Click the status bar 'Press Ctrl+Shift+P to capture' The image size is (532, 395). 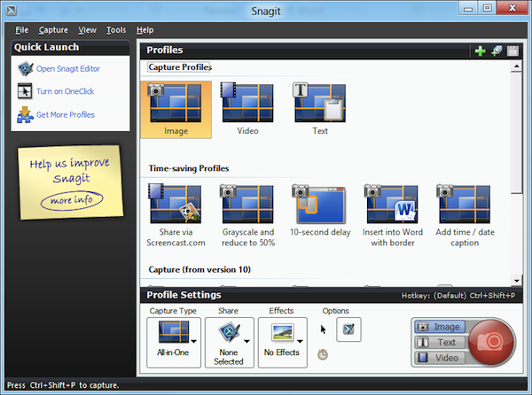pos(63,385)
